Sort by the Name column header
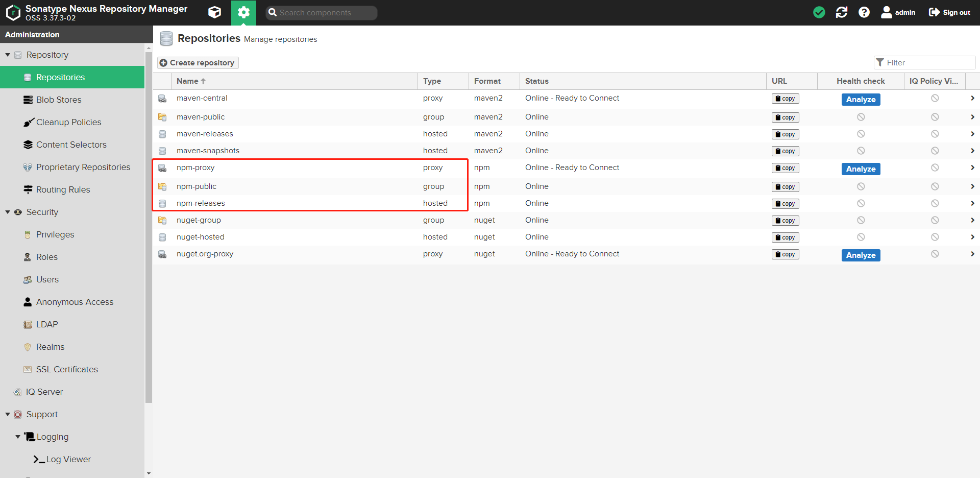The width and height of the screenshot is (980, 478). (x=295, y=81)
